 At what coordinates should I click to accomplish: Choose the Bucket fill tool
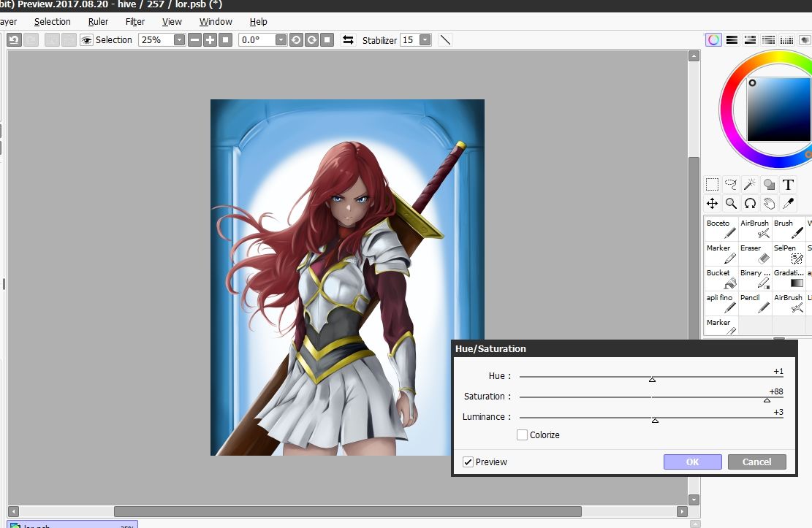point(721,278)
